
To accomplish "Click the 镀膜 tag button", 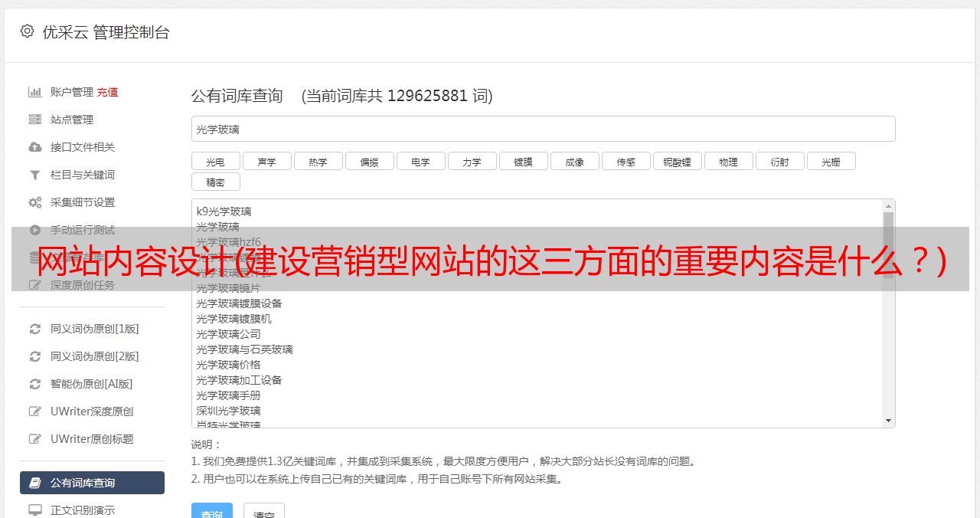I will coord(523,161).
